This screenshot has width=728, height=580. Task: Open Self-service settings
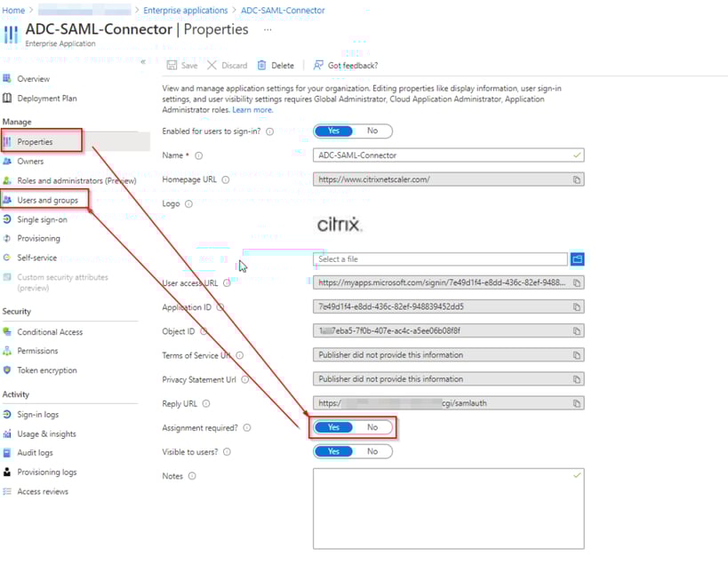(36, 258)
